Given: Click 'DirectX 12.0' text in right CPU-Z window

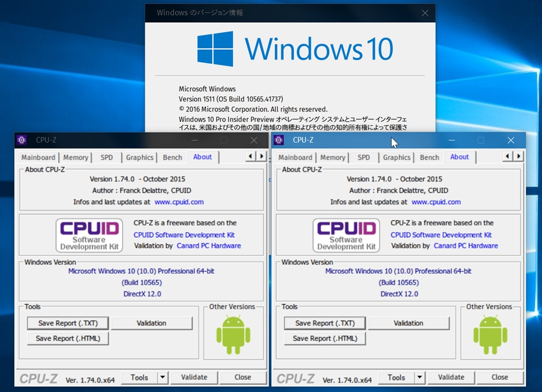Looking at the screenshot, I should 399,294.
